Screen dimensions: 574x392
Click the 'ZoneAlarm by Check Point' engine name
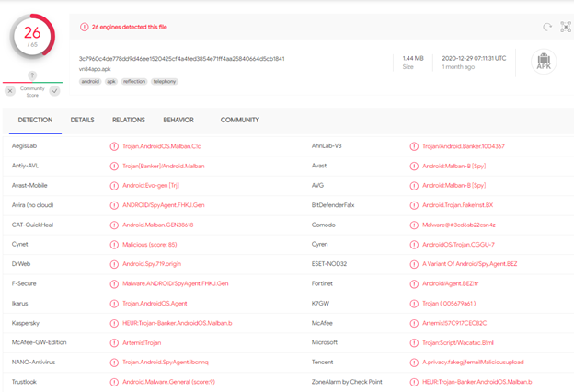click(347, 382)
